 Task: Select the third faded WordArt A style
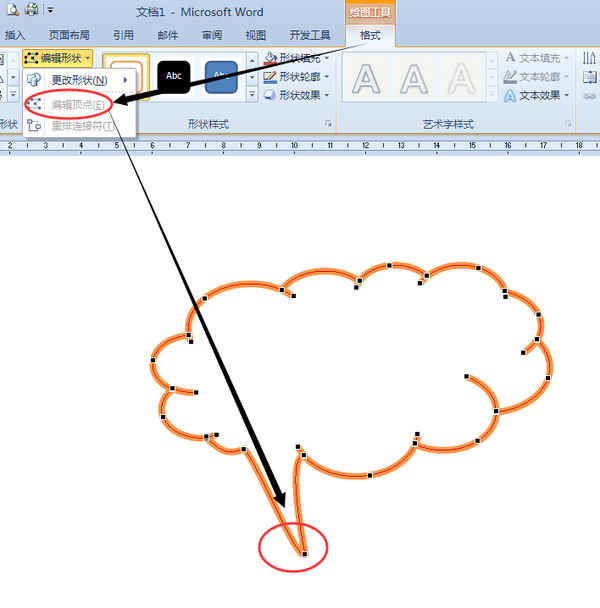(x=462, y=79)
